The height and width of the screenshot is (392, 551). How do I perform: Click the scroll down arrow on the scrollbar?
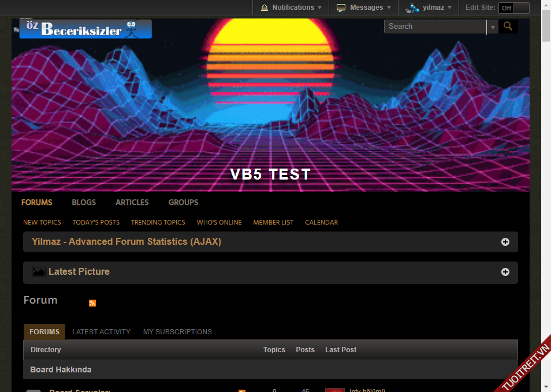[546, 386]
